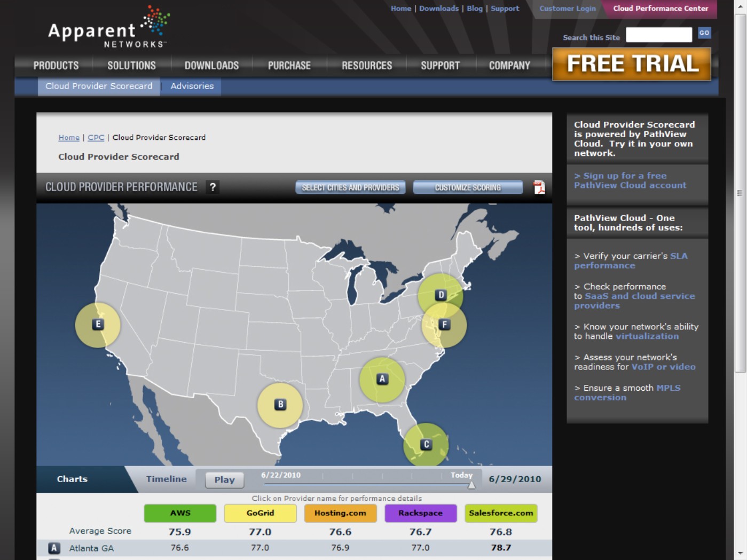Click the Atlanta GA row label
Viewport: 747px width, 560px height.
pos(91,548)
